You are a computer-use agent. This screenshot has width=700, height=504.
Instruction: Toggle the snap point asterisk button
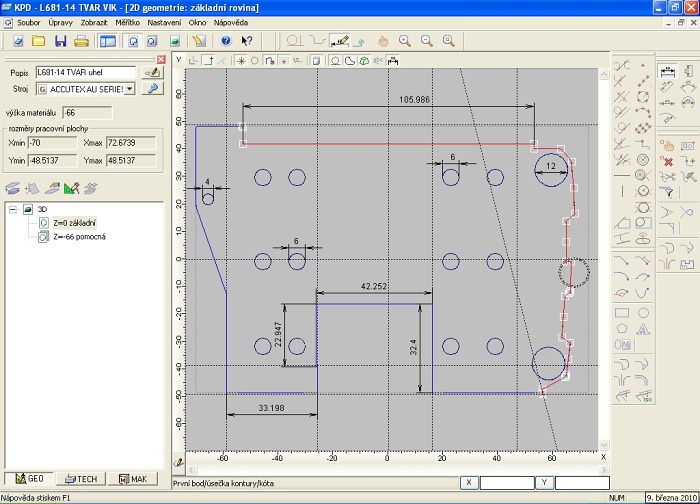241,61
